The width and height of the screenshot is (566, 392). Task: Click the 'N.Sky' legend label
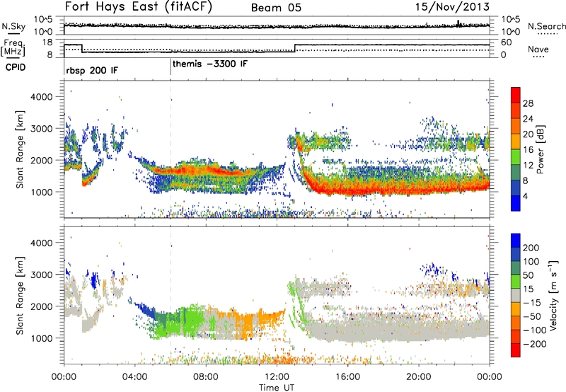point(13,26)
